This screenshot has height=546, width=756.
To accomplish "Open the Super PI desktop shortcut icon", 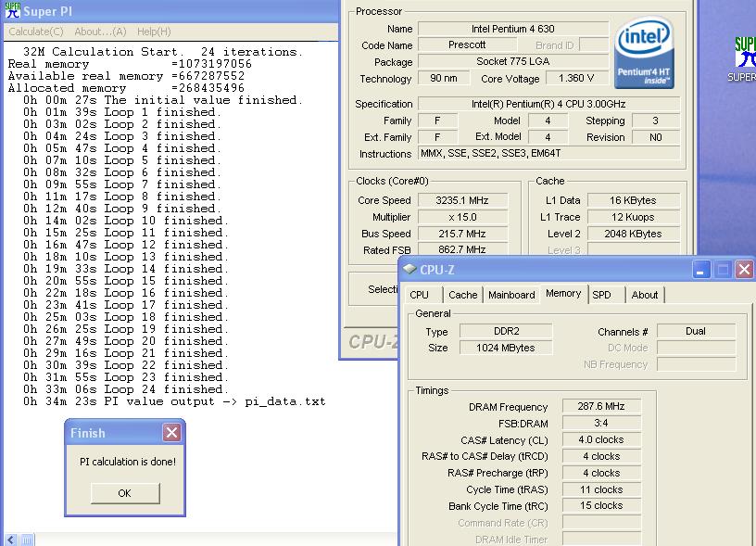I will point(746,59).
